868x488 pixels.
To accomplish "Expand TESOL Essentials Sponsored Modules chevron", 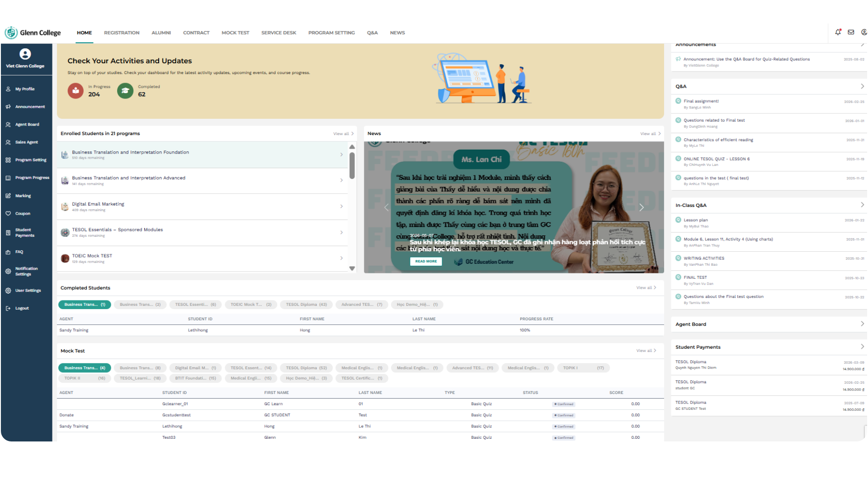I will (342, 232).
